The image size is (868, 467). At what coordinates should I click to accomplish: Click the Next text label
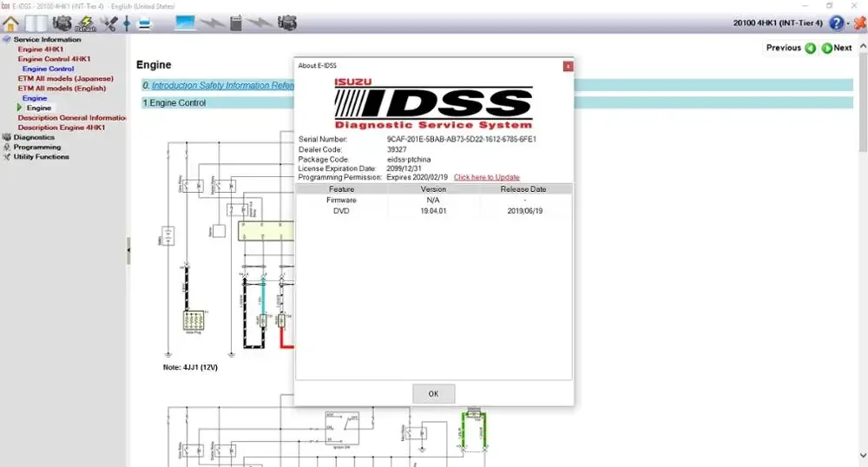click(843, 48)
